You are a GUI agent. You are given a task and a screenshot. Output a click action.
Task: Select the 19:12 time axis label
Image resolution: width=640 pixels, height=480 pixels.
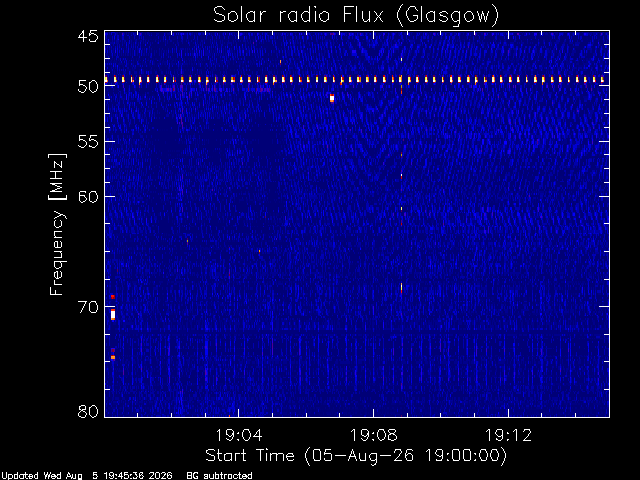(508, 435)
